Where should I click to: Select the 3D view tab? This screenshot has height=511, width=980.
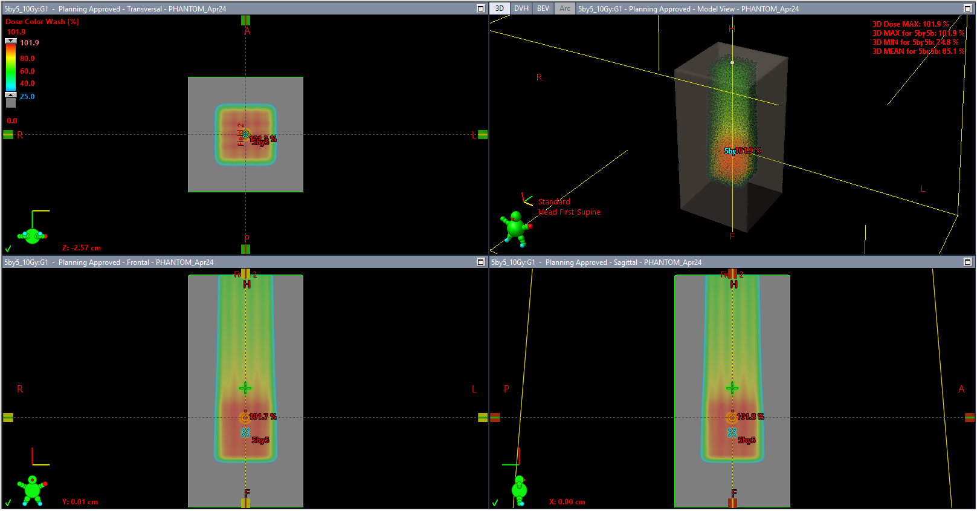(x=500, y=8)
